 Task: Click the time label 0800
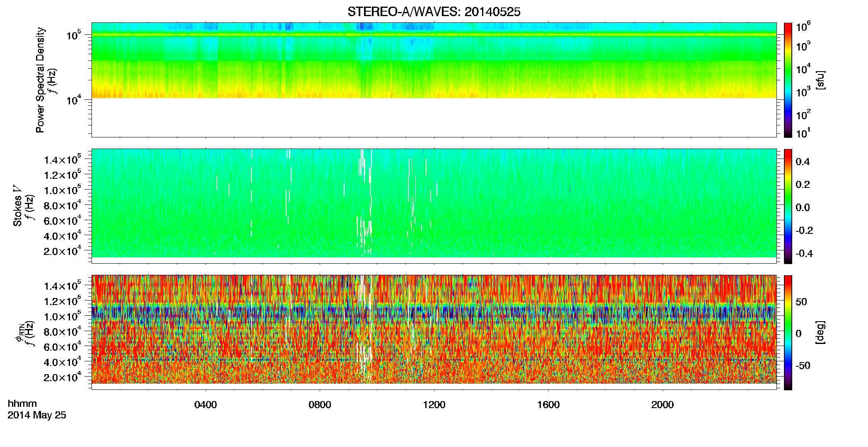(x=320, y=405)
